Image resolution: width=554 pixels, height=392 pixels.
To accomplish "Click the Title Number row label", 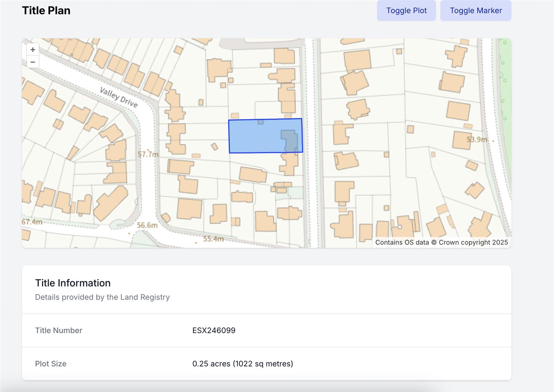I will coord(58,330).
